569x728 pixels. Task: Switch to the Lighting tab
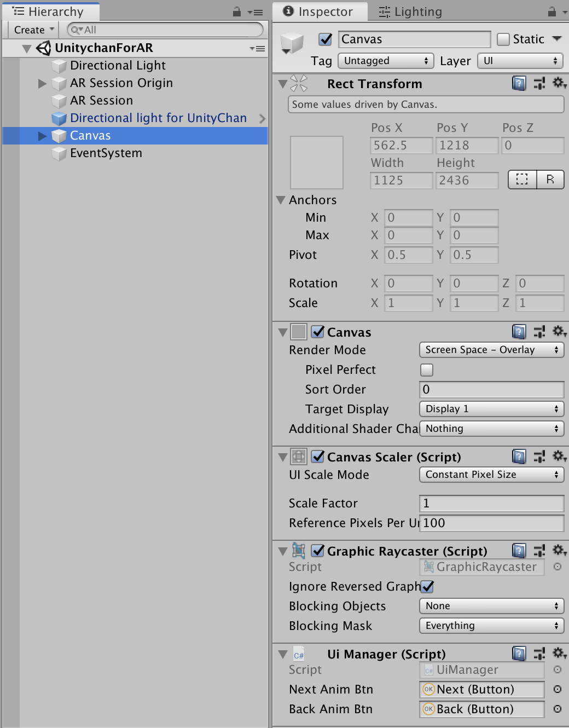[x=411, y=11]
